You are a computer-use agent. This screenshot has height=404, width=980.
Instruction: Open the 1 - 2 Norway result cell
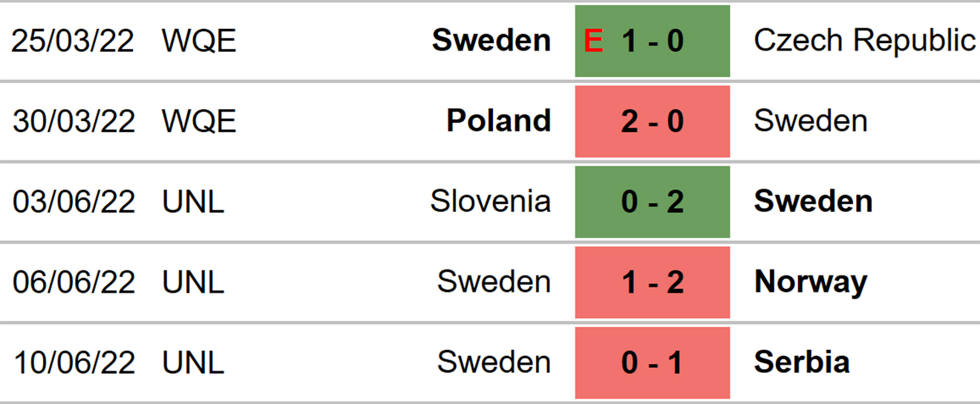pos(652,282)
